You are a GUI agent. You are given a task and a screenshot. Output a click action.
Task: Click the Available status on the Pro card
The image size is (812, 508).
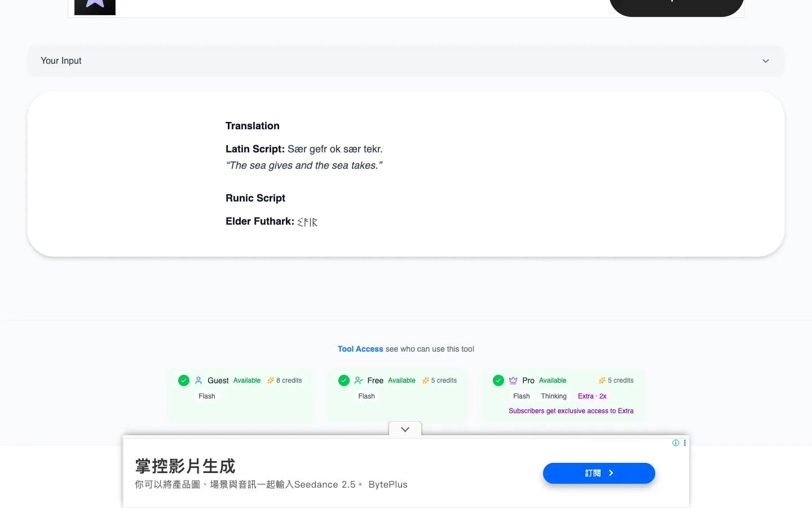[x=553, y=380]
